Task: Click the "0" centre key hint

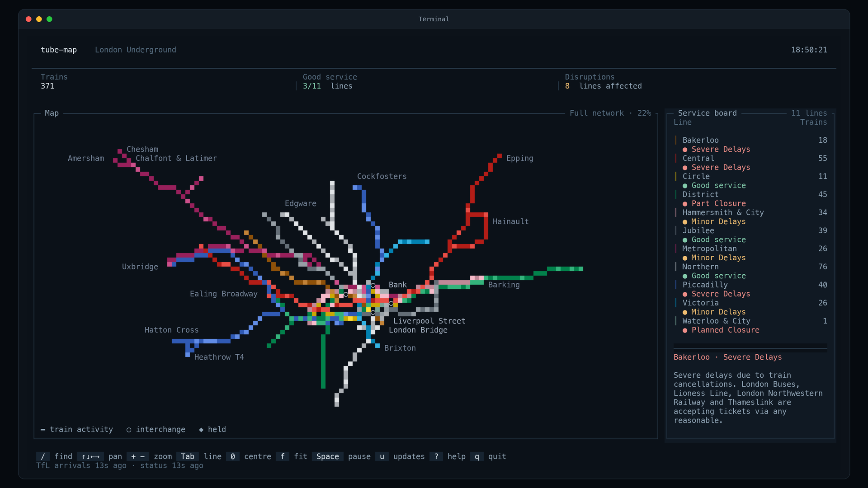Action: click(233, 456)
